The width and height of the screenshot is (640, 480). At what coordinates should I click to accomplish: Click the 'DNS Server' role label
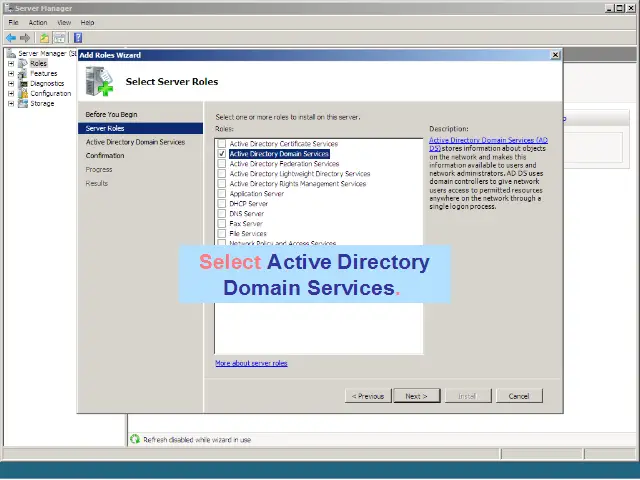[x=247, y=213]
